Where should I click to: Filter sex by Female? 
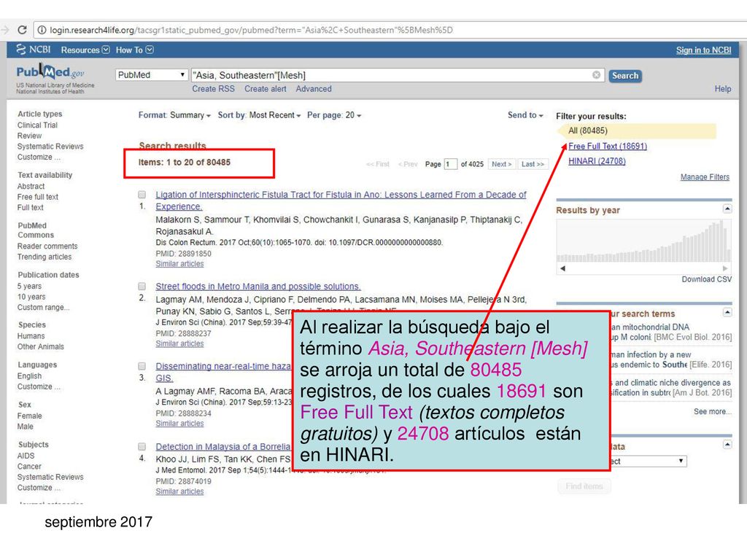[x=29, y=416]
